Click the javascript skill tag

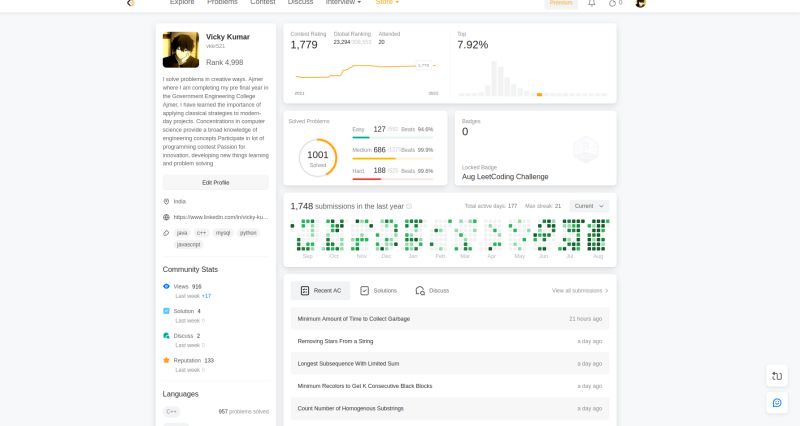pos(188,245)
